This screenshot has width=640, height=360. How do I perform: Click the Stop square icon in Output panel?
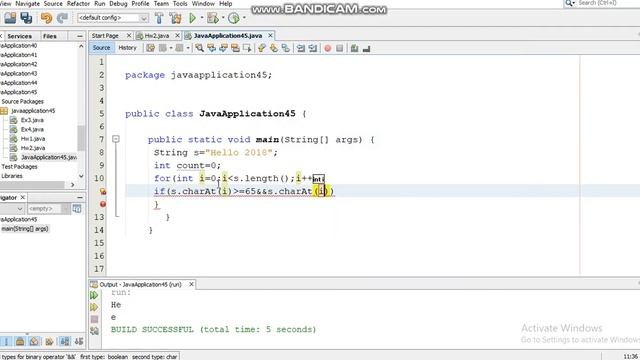point(94,319)
